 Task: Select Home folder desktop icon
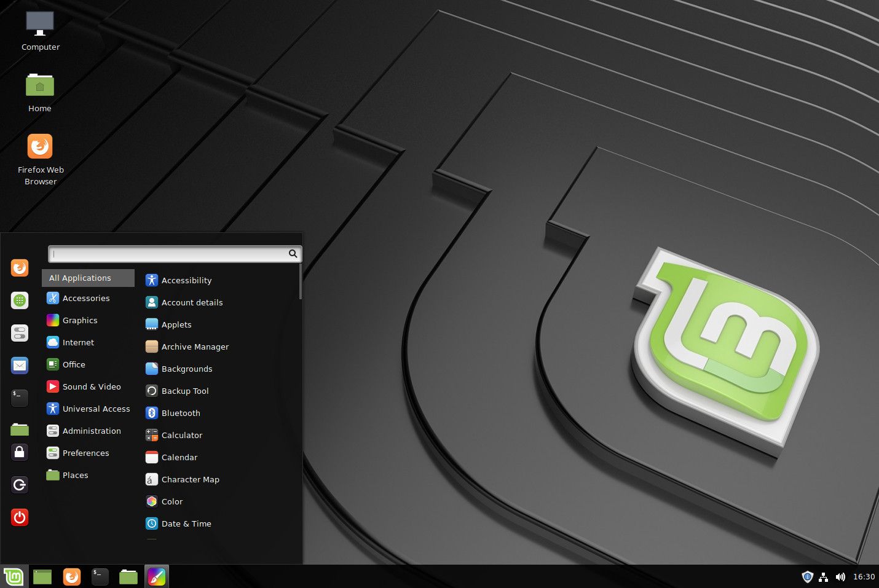click(40, 92)
